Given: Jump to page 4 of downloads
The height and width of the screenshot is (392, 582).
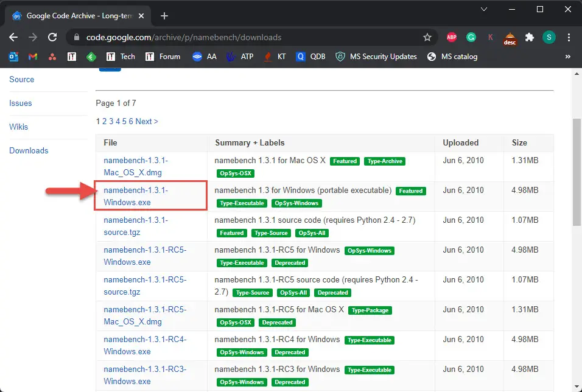Looking at the screenshot, I should click(x=117, y=121).
